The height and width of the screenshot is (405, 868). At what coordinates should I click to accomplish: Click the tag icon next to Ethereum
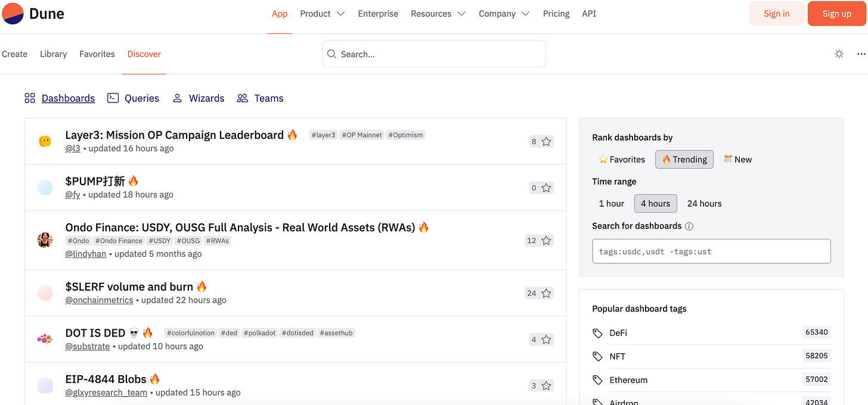coord(597,380)
